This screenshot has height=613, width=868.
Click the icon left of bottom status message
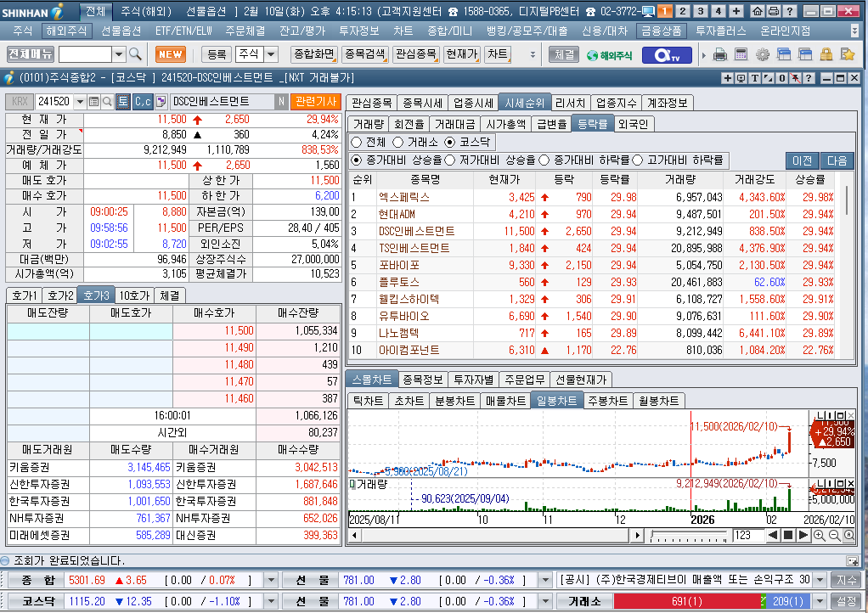pos(5,560)
